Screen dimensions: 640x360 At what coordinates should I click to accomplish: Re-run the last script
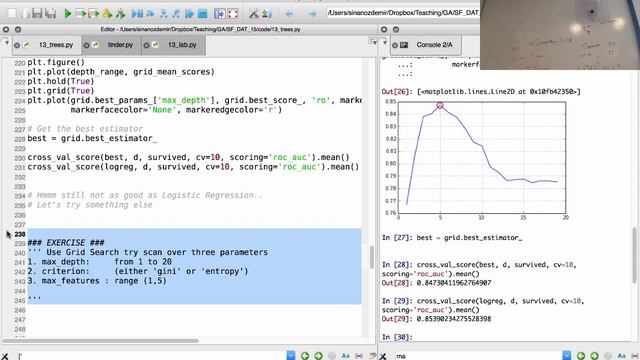click(120, 13)
